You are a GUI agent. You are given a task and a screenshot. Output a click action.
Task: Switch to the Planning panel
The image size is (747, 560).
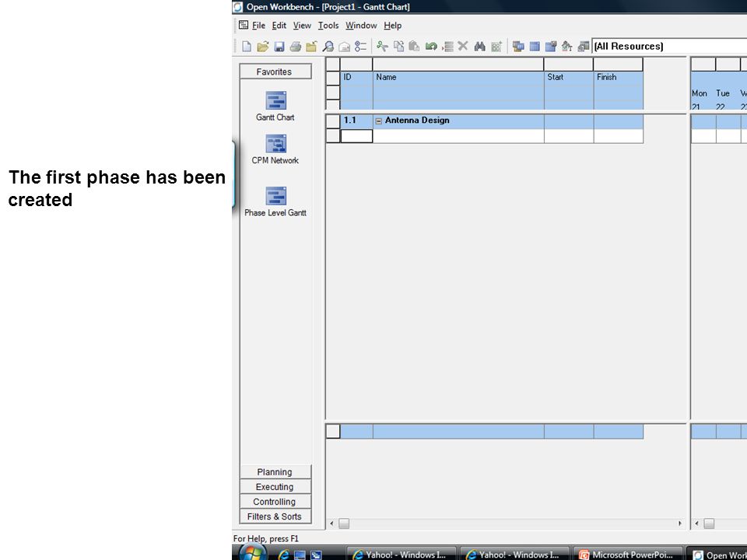pos(275,472)
